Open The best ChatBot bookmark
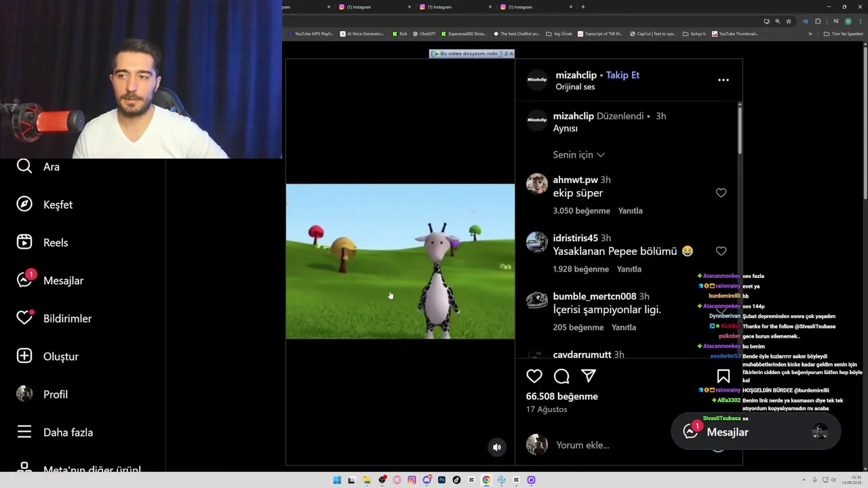The image size is (868, 488). click(x=517, y=33)
